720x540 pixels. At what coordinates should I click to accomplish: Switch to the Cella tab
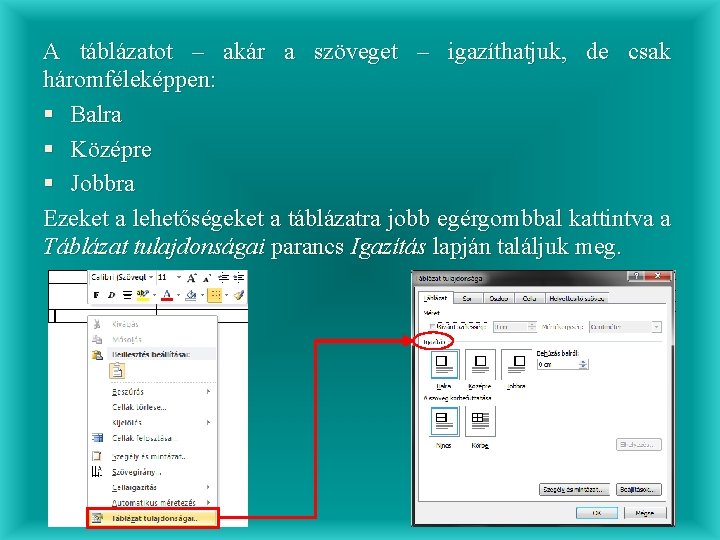[529, 298]
